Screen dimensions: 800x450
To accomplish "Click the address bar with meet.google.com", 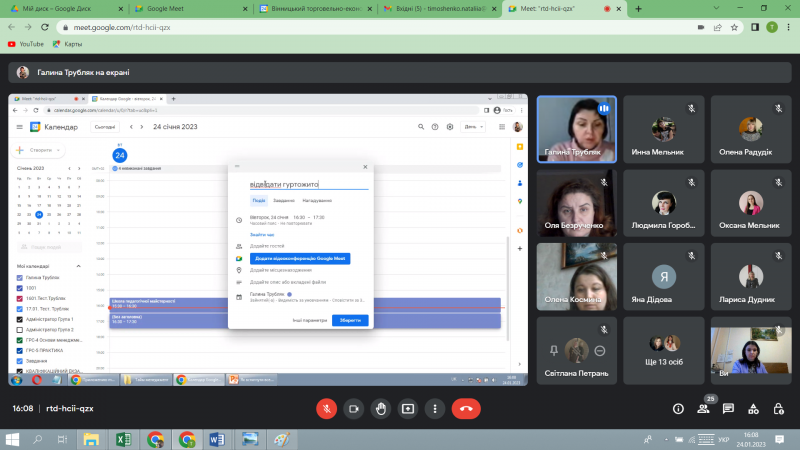I will click(378, 27).
